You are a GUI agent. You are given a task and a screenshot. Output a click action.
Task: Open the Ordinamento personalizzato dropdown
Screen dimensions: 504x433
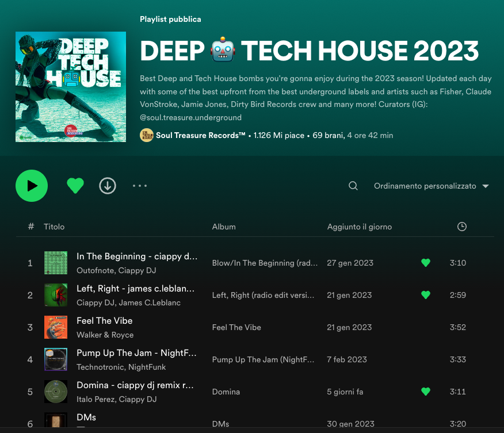(431, 186)
